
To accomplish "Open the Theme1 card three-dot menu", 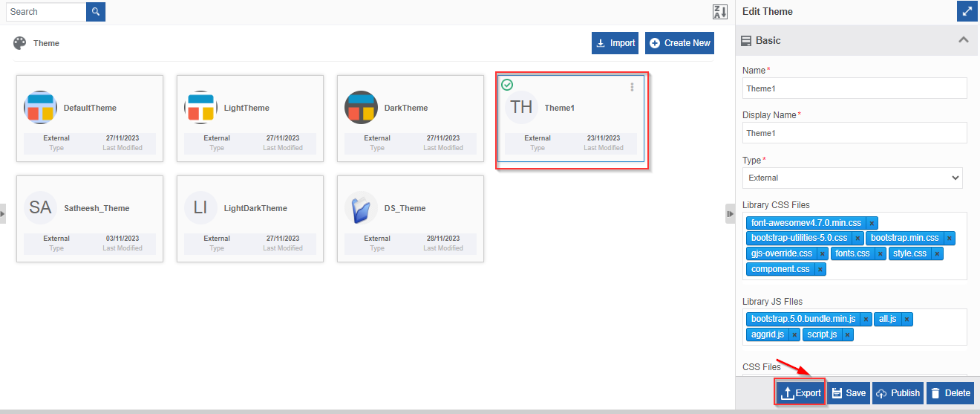I will [x=633, y=87].
